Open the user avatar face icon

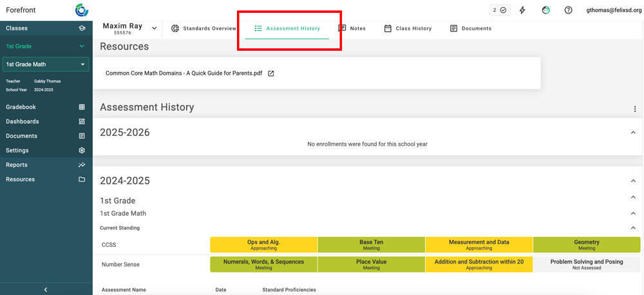(x=545, y=10)
